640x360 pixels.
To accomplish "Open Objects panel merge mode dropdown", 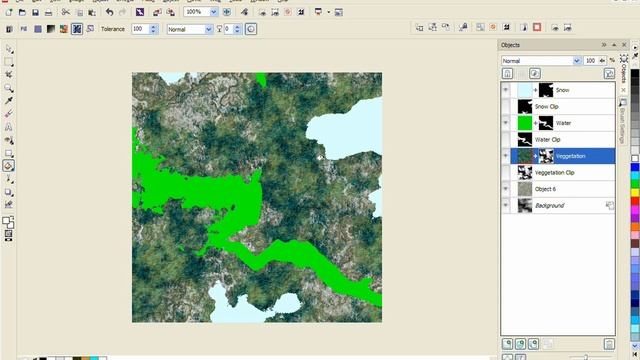I will point(576,61).
